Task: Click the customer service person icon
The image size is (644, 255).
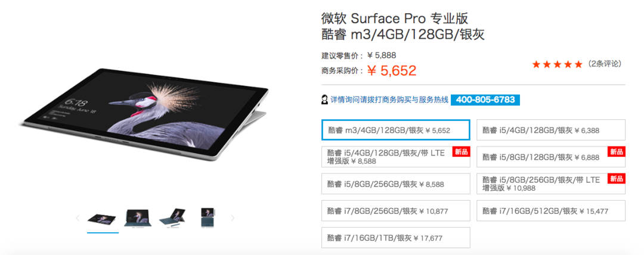Action: (324, 99)
